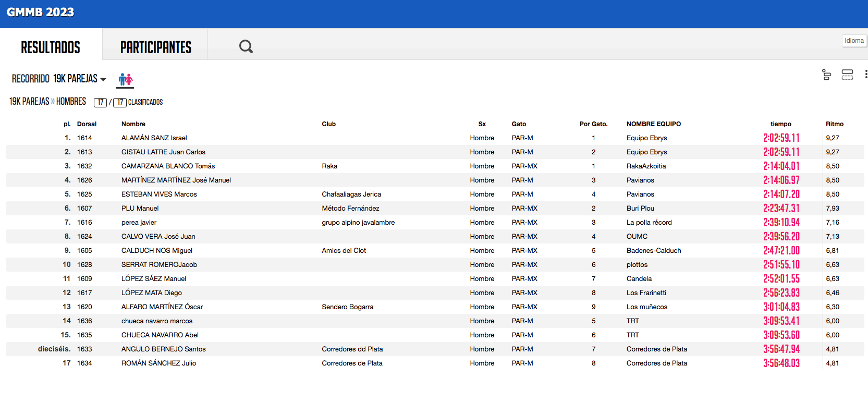This screenshot has width=868, height=402.
Task: Sort by the Dorsal column header
Action: tap(87, 124)
